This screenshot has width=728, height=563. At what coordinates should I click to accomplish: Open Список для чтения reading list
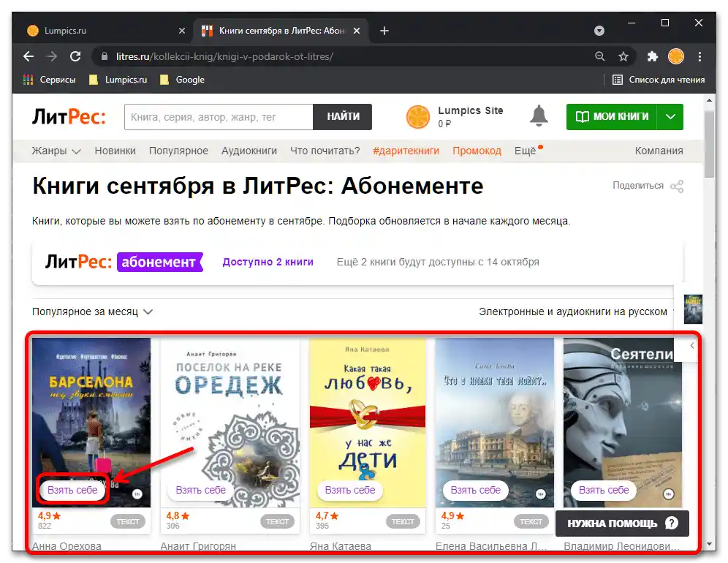659,80
